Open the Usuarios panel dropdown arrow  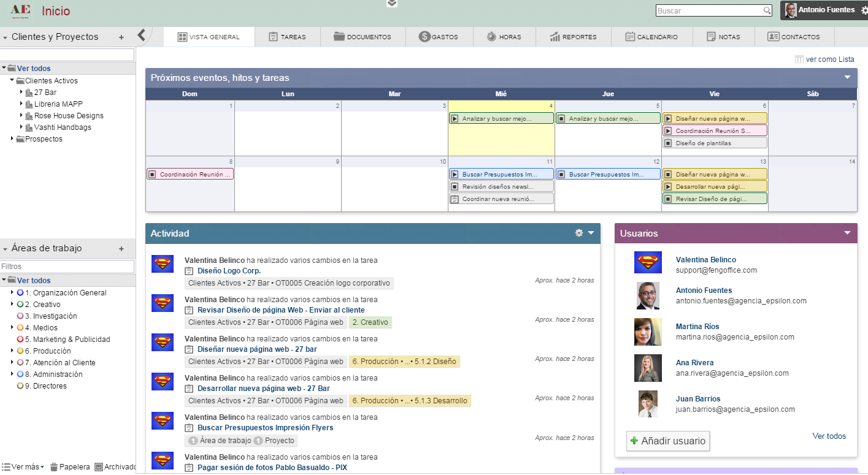(x=847, y=233)
